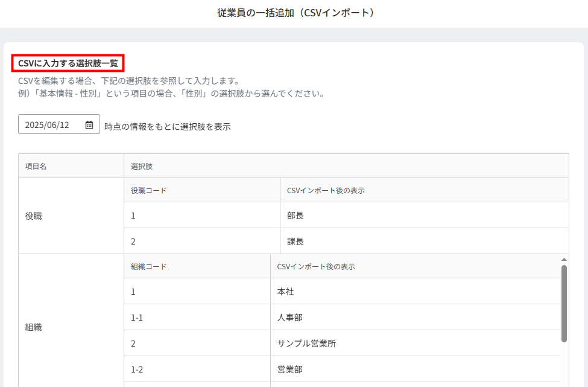This screenshot has height=387, width=588.
Task: Click the 営業部 organization cell
Action: click(415, 369)
